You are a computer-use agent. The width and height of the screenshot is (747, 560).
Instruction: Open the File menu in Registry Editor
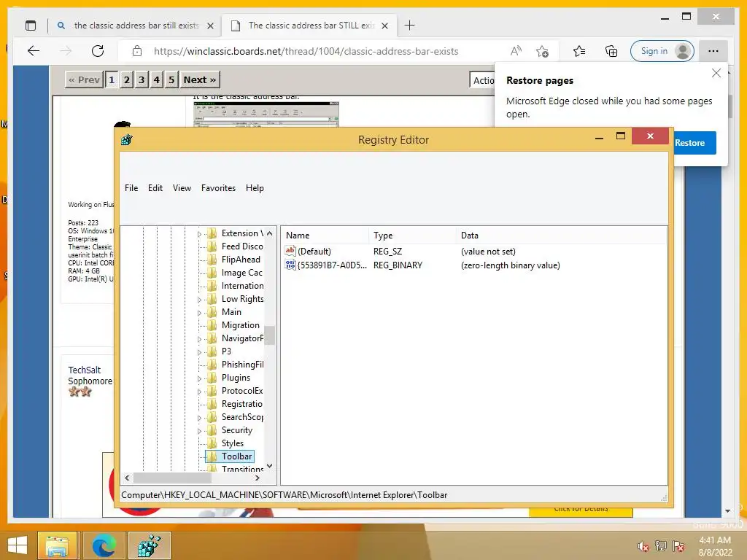(x=131, y=188)
